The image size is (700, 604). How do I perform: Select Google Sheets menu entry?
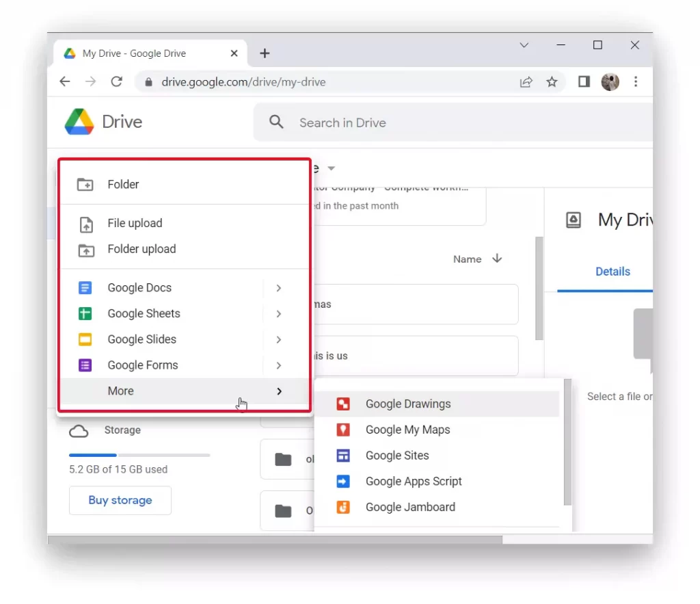pyautogui.click(x=185, y=313)
